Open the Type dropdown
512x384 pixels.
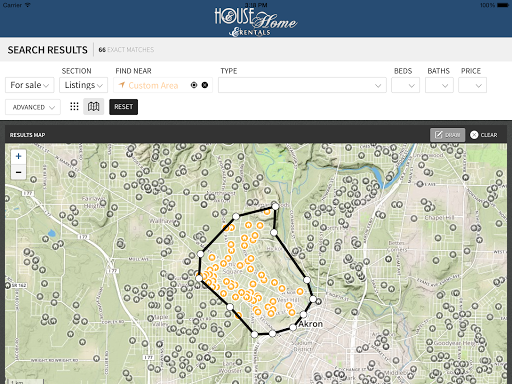click(x=302, y=85)
